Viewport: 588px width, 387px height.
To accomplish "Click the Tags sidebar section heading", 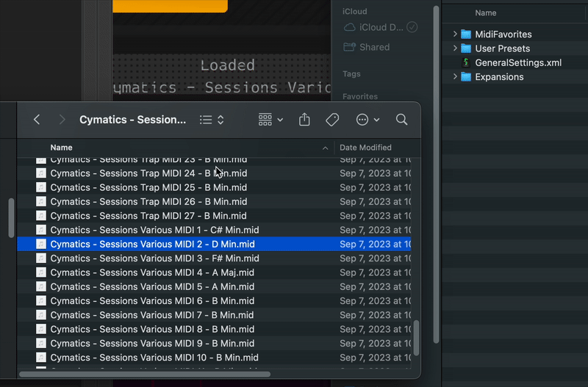I will (351, 74).
